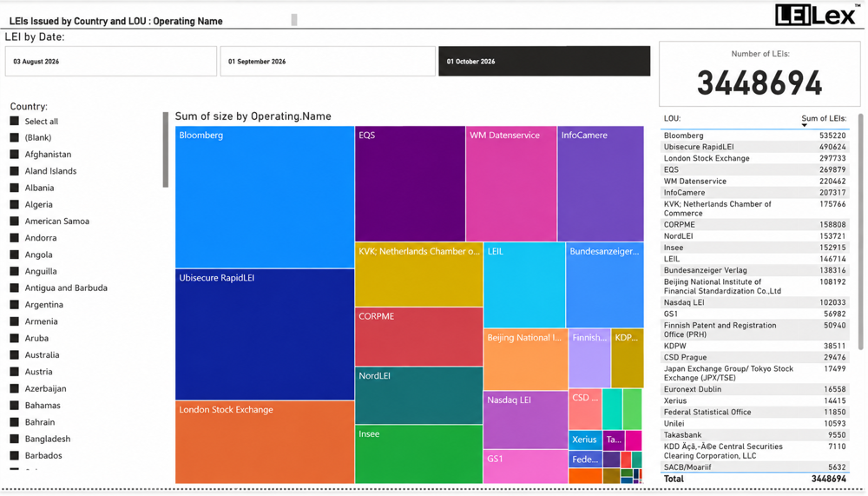The image size is (868, 496).
Task: Click the Nasdaq LEI table row
Action: pos(754,302)
